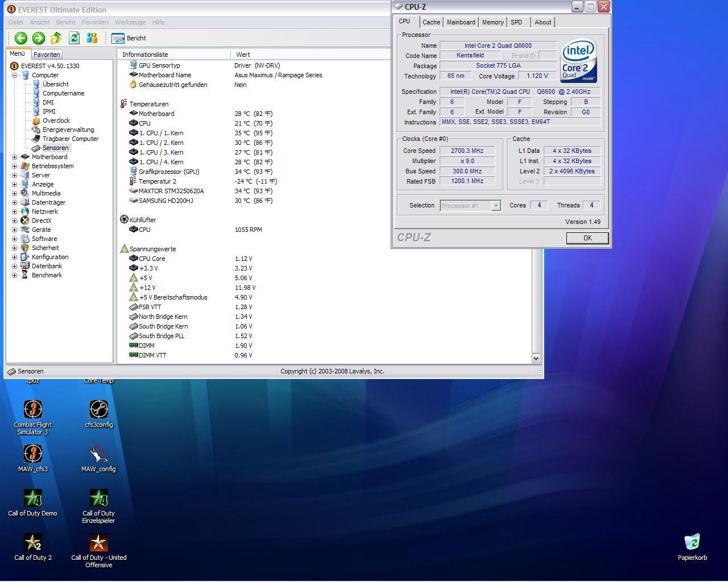
Task: Open the Combat Flight Simulator 3 desktop icon
Action: tap(33, 417)
